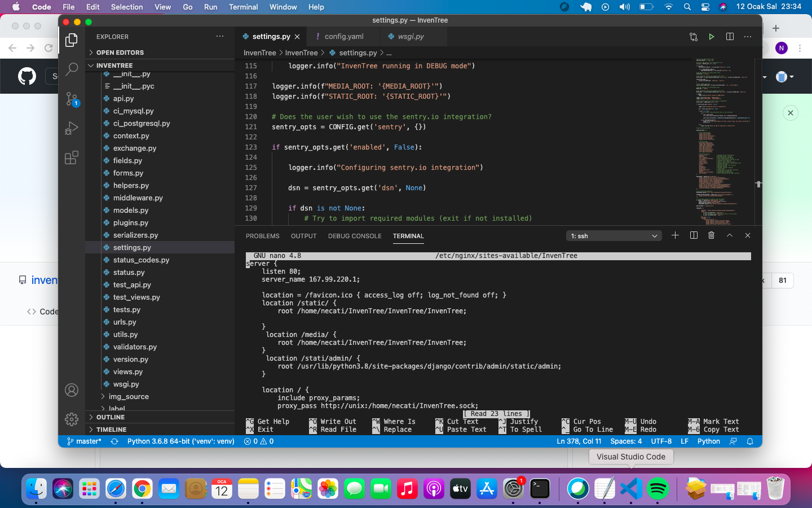The width and height of the screenshot is (812, 508).
Task: Open the Terminal menu in the menu bar
Action: (243, 7)
